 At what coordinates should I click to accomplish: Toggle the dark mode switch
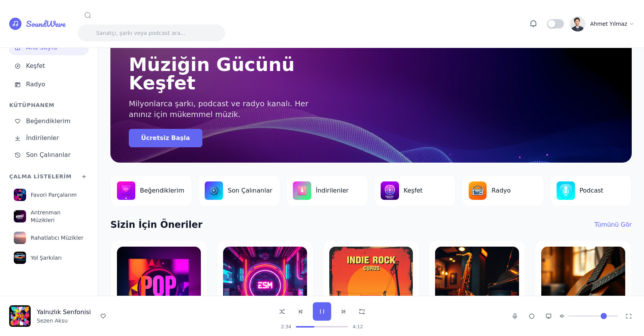point(555,24)
